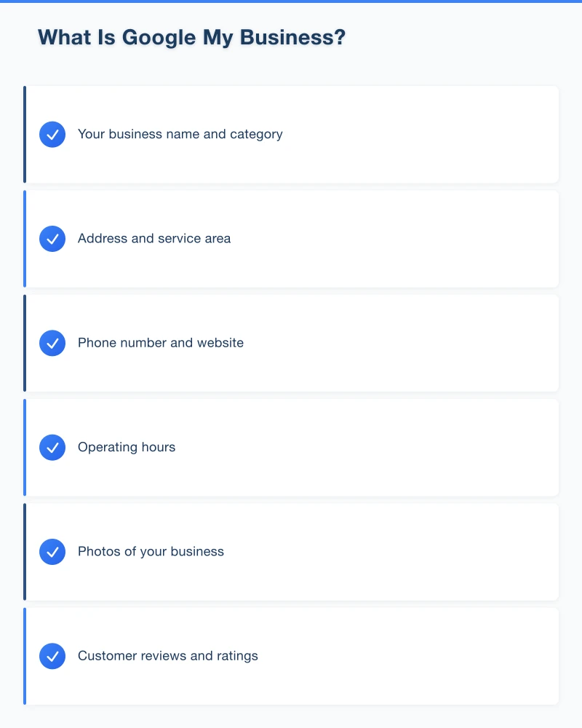The height and width of the screenshot is (728, 582).
Task: Click empty area of the business name card
Action: [422, 135]
